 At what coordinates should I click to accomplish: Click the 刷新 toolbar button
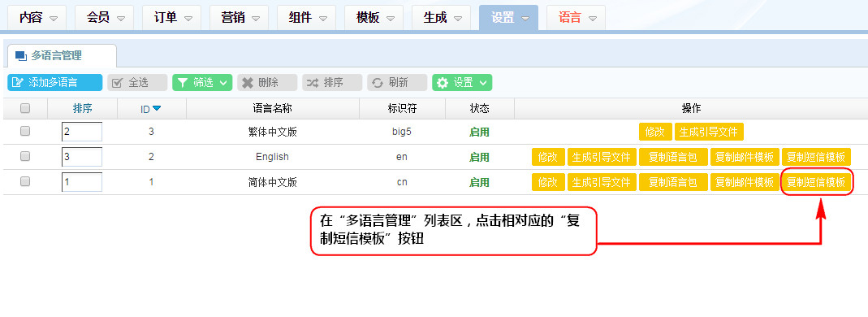point(398,83)
